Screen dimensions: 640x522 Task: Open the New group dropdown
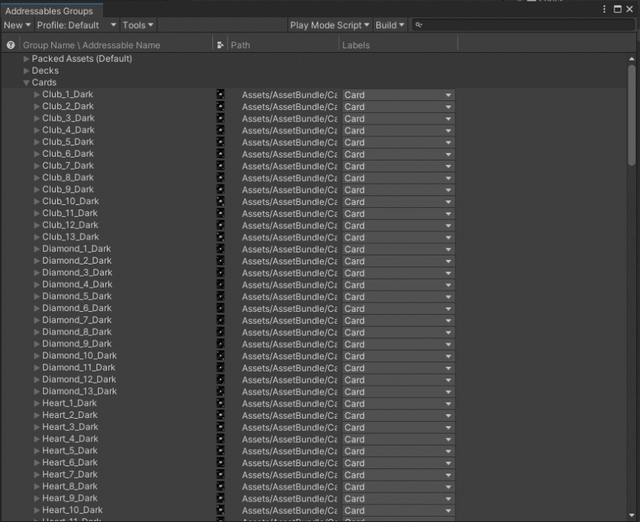pos(17,25)
